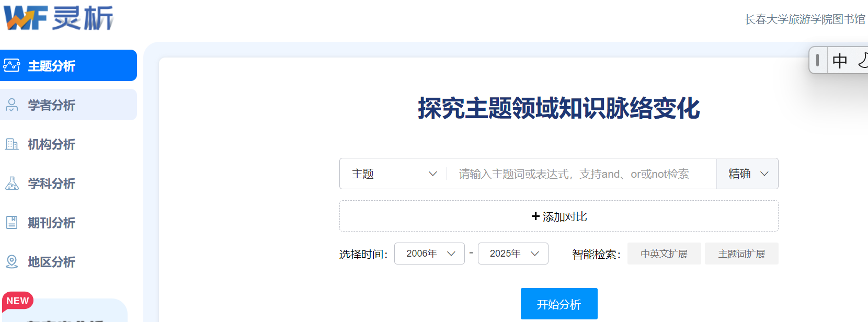Image resolution: width=868 pixels, height=322 pixels.
Task: Click the 机构分析 building icon
Action: coord(12,144)
